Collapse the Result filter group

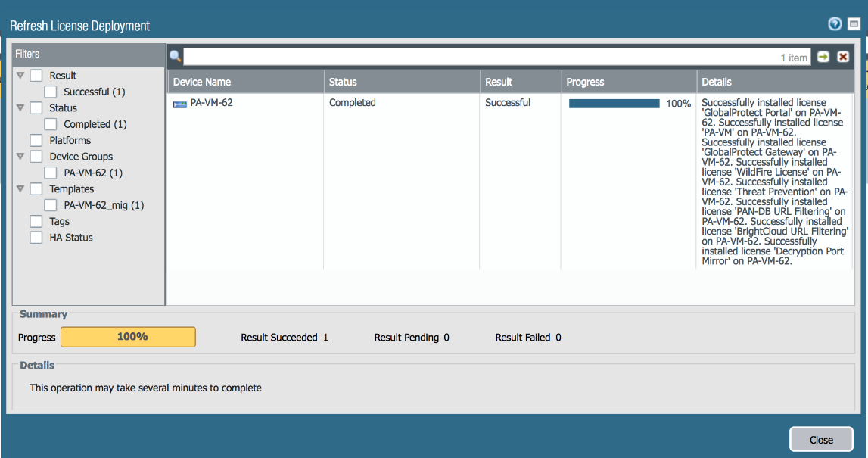coord(20,75)
